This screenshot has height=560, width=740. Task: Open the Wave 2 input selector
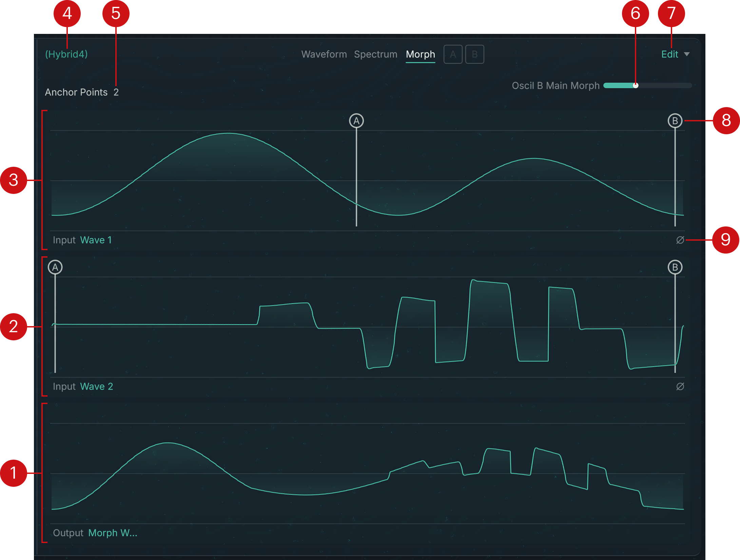click(x=97, y=386)
